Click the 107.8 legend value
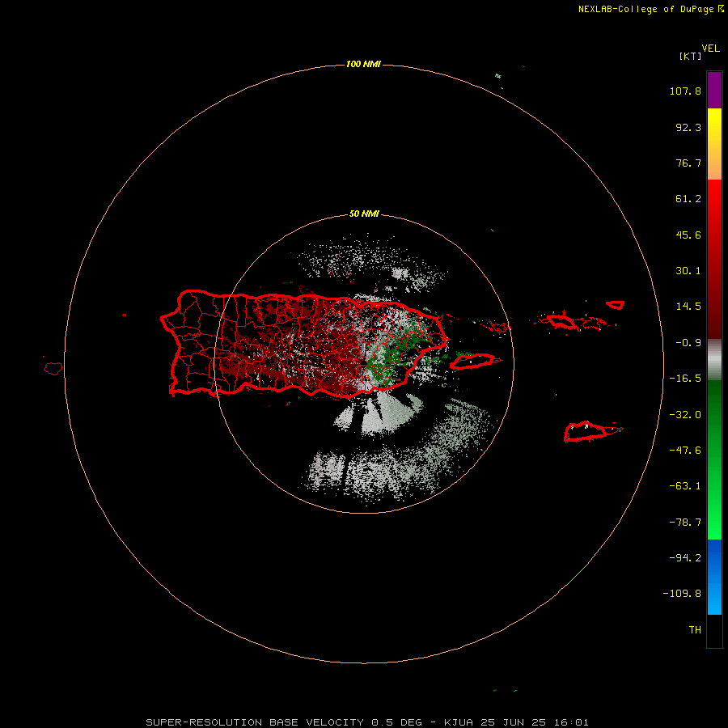This screenshot has width=728, height=728. tap(685, 91)
